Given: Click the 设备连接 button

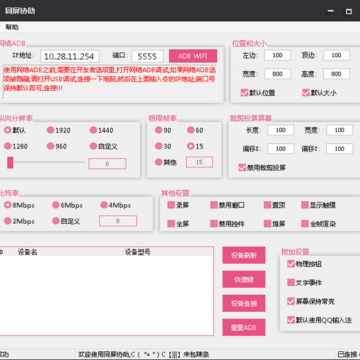Looking at the screenshot, I should click(x=244, y=303).
